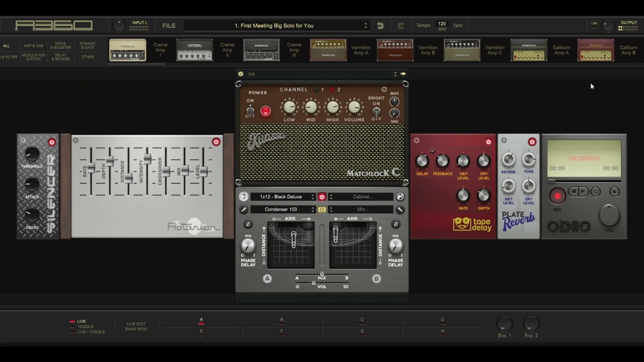
Task: Open the empty Mic... dropdown
Action: click(361, 209)
